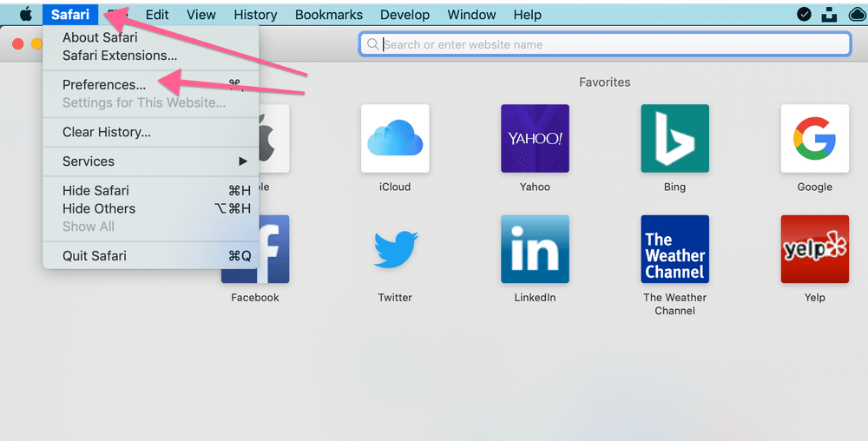The width and height of the screenshot is (868, 441).
Task: Click the Twitter label text
Action: (x=395, y=297)
